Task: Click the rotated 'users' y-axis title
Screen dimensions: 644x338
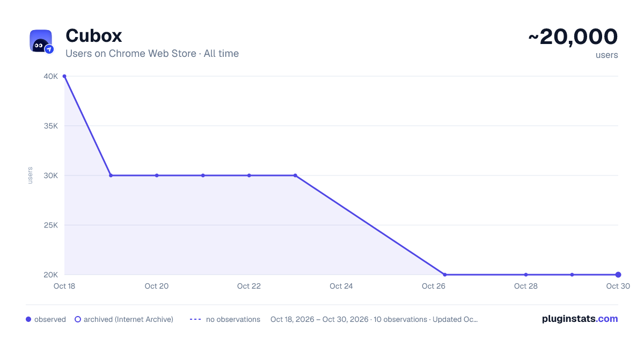Action: [x=30, y=175]
